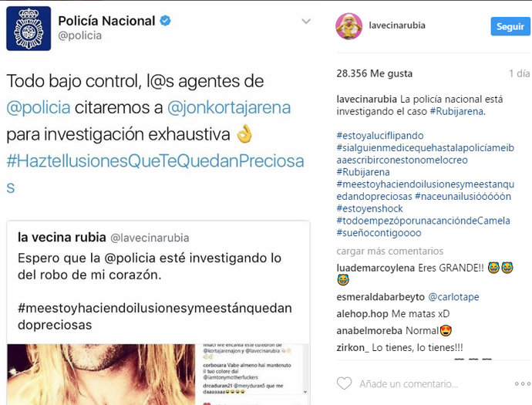Click the Policía Nacional avatar logo
This screenshot has height=405, width=532.
click(x=29, y=29)
